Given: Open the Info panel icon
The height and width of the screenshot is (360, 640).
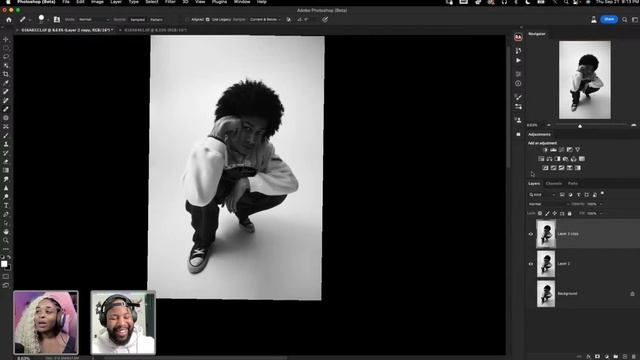Looking at the screenshot, I should [x=518, y=83].
